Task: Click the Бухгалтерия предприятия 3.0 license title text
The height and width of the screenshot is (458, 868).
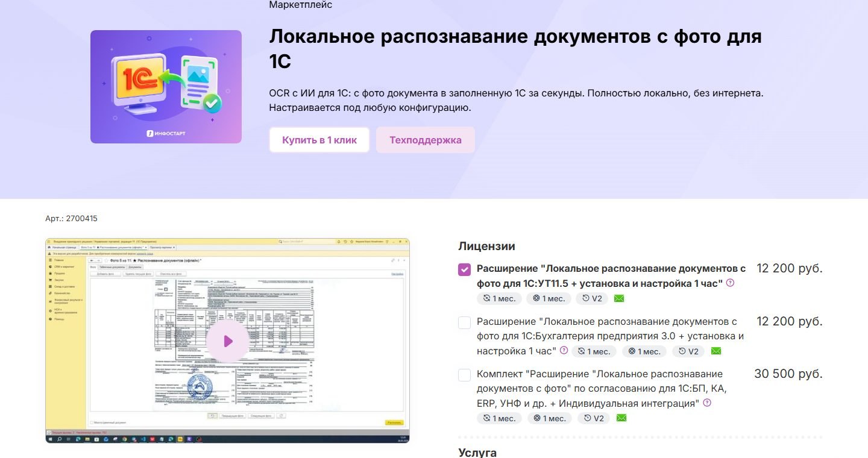Action: click(610, 336)
